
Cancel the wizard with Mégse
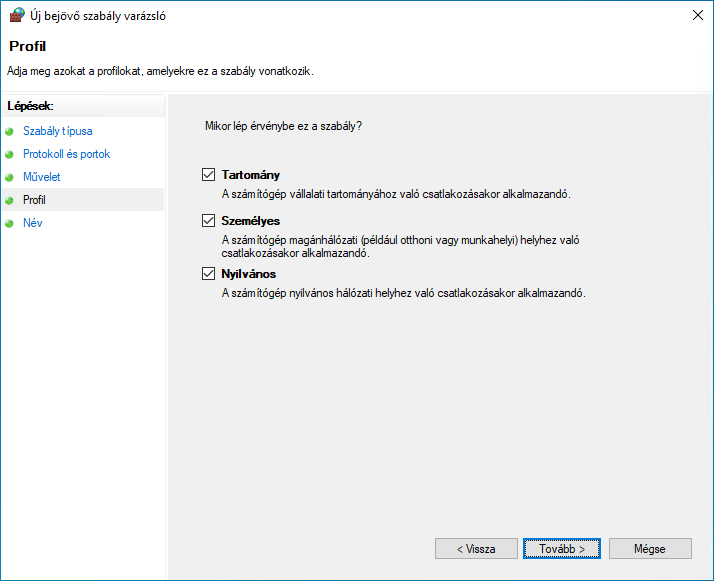coord(650,549)
